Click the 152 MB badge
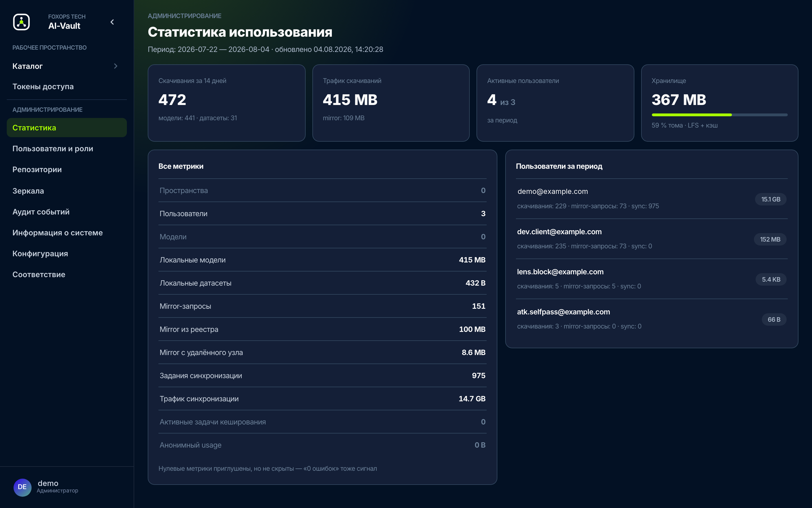The image size is (812, 508). [x=770, y=240]
